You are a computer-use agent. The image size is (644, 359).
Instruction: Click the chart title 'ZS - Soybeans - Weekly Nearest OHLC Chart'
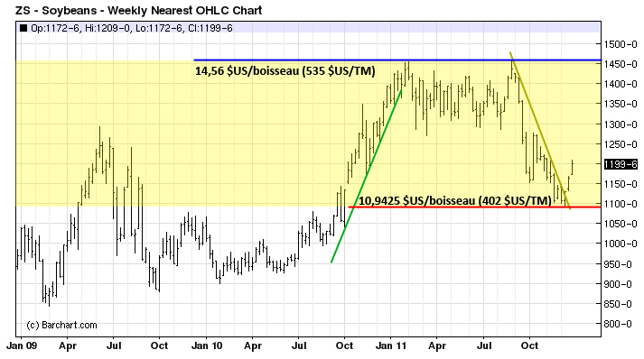(x=138, y=10)
